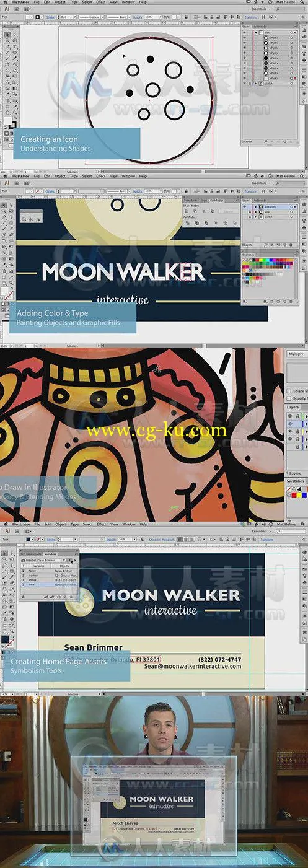308x868 pixels.
Task: Pick Type tool in the Symbolism Tools window
Action: point(12,565)
